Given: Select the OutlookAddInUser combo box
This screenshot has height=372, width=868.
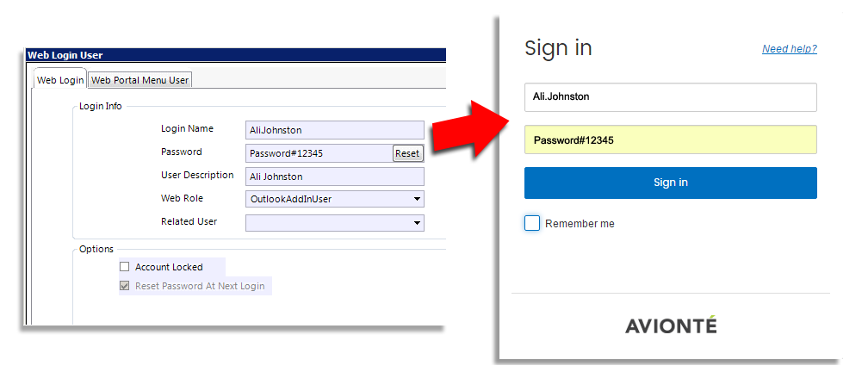Looking at the screenshot, I should click(x=334, y=199).
